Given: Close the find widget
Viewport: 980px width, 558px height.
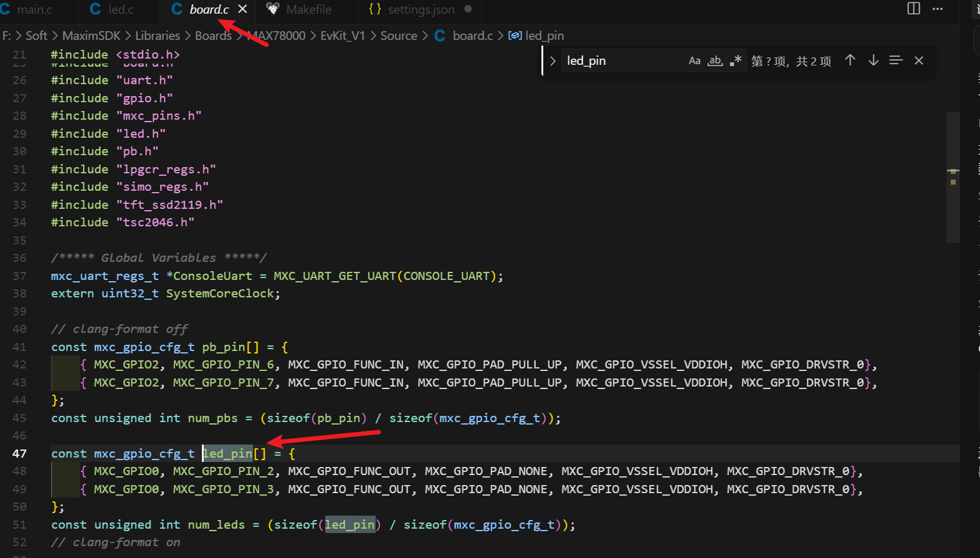Looking at the screenshot, I should tap(919, 60).
